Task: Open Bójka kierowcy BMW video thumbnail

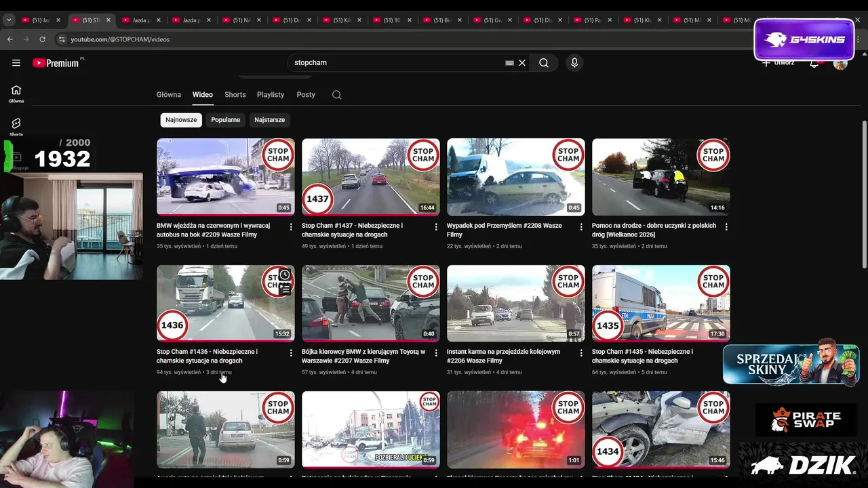Action: coord(371,303)
